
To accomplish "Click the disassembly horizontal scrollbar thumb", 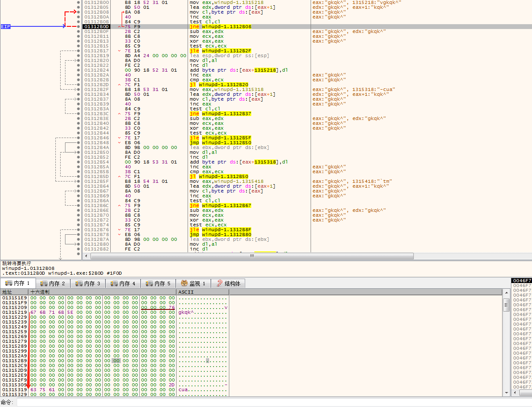I will pos(252,256).
